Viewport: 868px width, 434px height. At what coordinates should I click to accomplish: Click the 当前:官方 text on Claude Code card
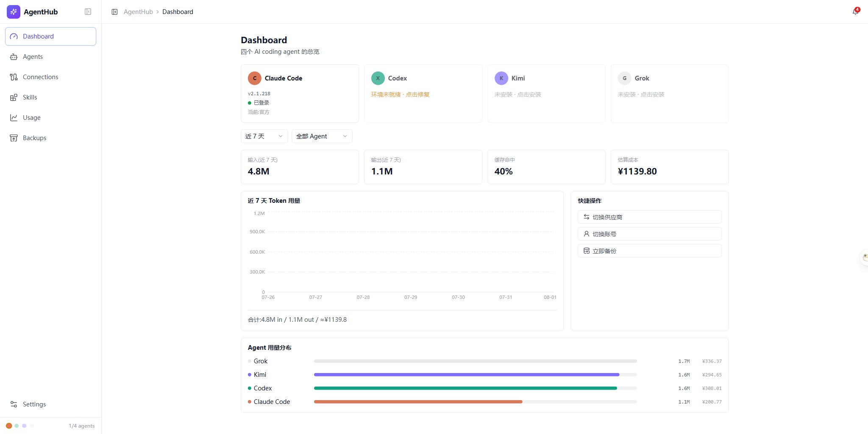point(259,112)
